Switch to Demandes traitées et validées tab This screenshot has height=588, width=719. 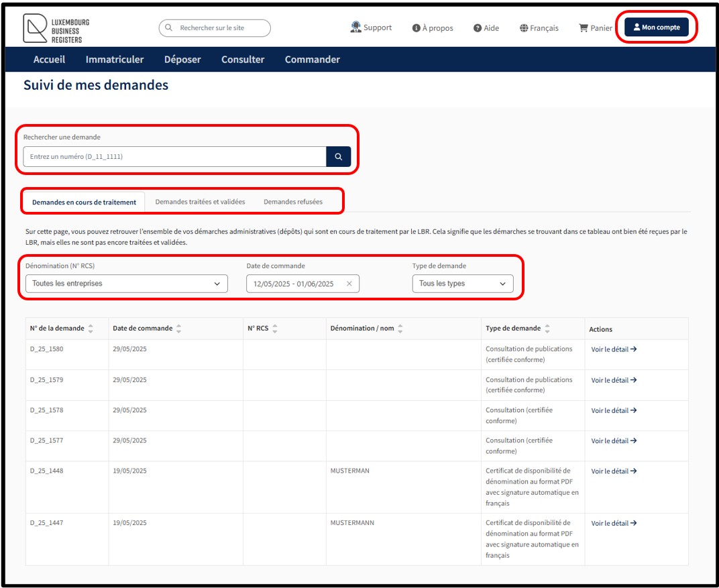click(x=200, y=202)
